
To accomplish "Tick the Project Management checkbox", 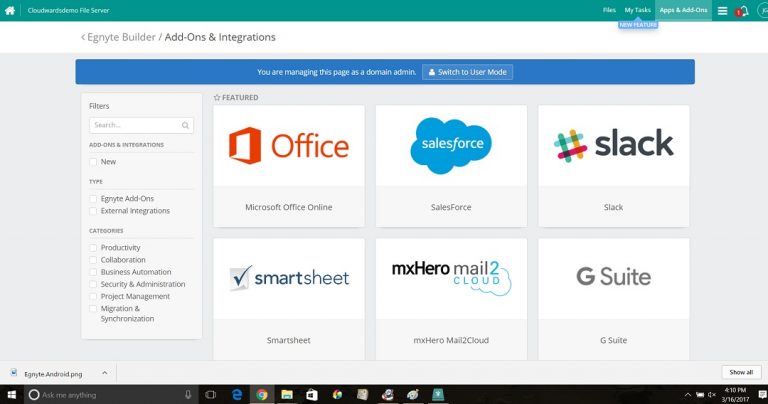I will [93, 296].
